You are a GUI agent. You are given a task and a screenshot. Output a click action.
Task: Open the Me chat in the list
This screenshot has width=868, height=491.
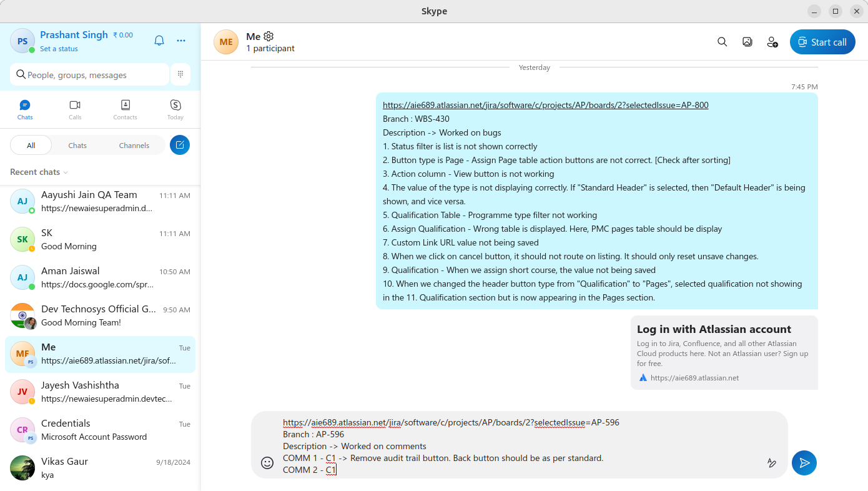(x=100, y=354)
